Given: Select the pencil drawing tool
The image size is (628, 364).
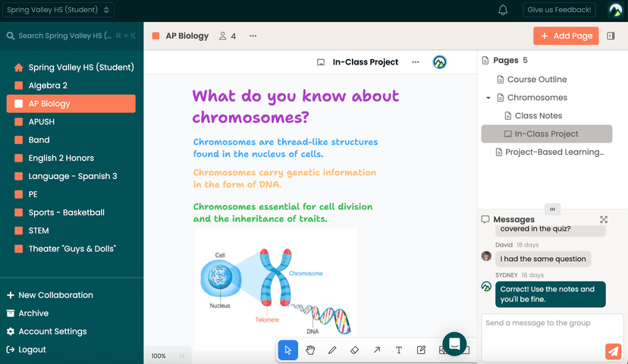Looking at the screenshot, I should [x=332, y=350].
